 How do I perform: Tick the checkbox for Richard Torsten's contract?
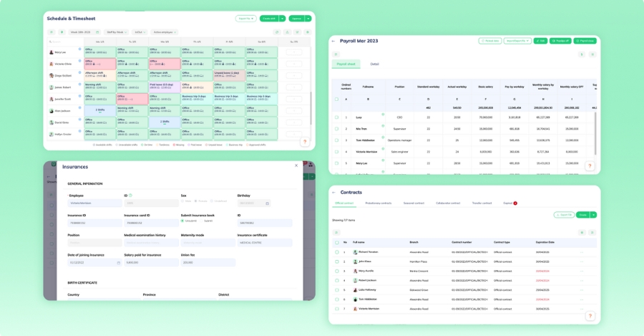click(336, 252)
